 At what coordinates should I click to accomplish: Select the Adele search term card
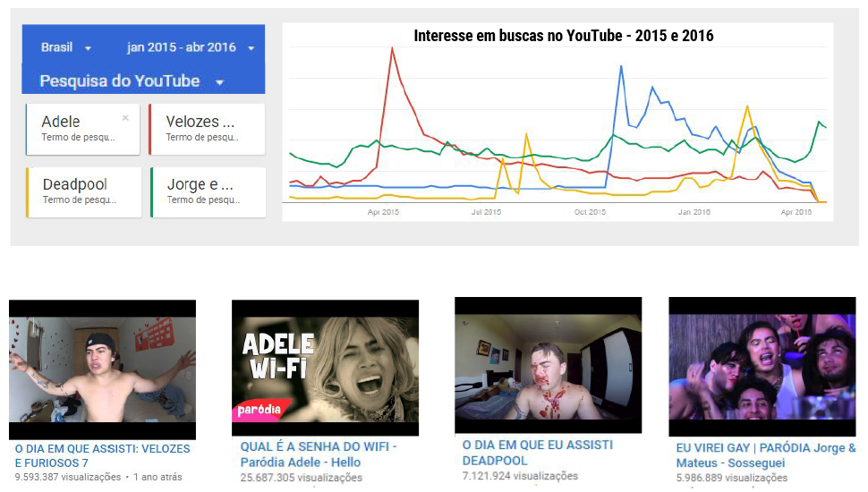(x=82, y=129)
